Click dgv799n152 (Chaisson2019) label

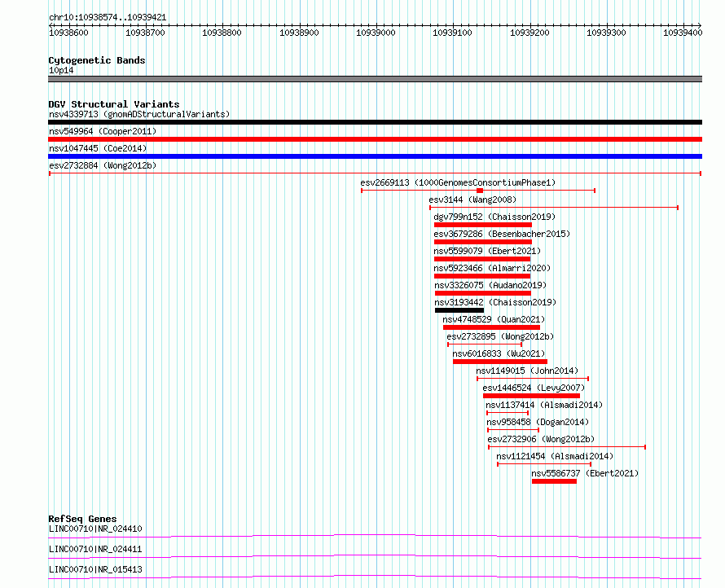494,217
